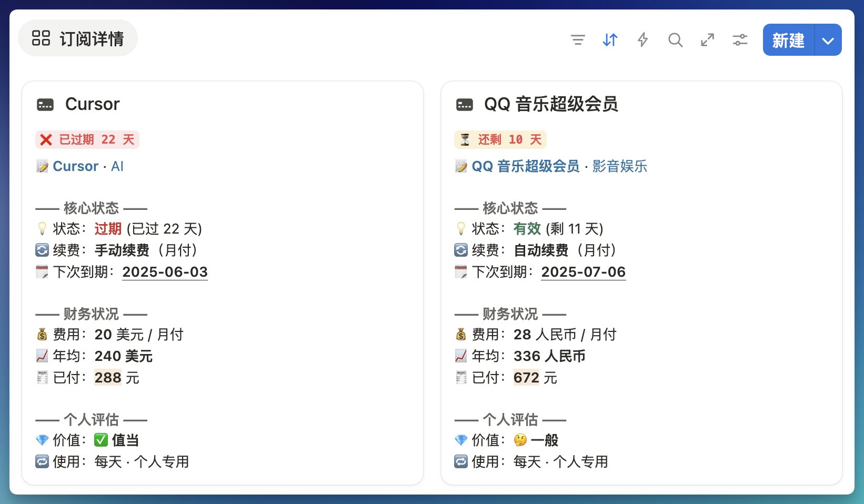The image size is (864, 504).
Task: Click the calendar icon beside 2025-07-06
Action: click(461, 272)
